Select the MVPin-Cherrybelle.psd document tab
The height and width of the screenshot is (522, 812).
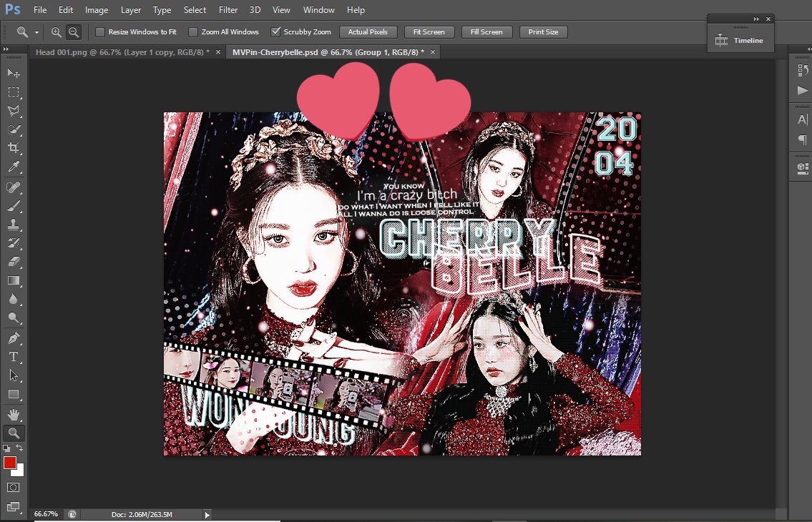[328, 51]
